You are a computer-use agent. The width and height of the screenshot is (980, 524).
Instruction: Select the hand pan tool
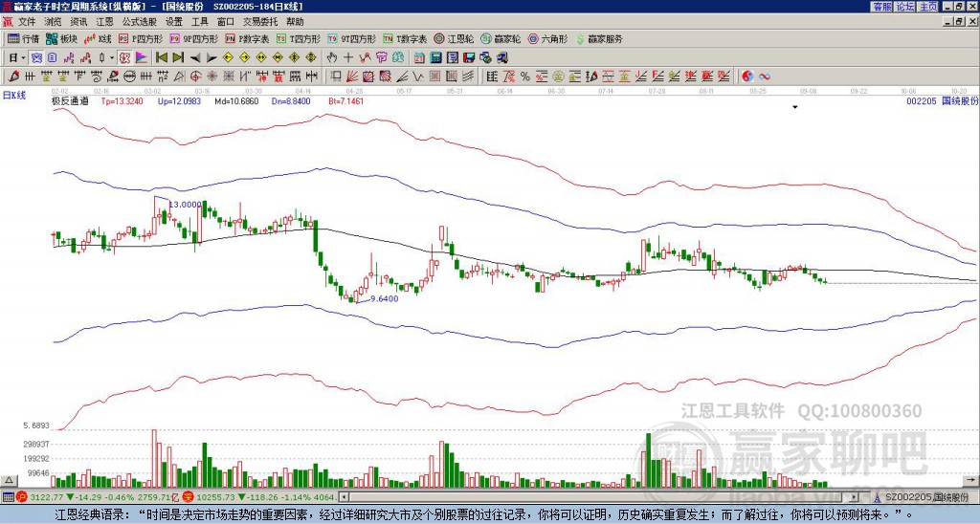coord(332,58)
